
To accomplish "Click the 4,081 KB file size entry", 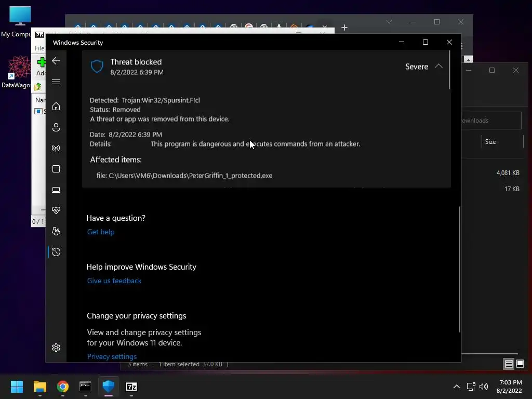I will coord(508,172).
